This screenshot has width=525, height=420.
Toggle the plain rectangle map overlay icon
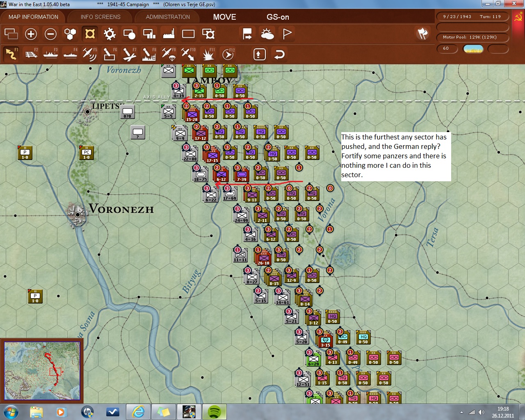click(188, 34)
